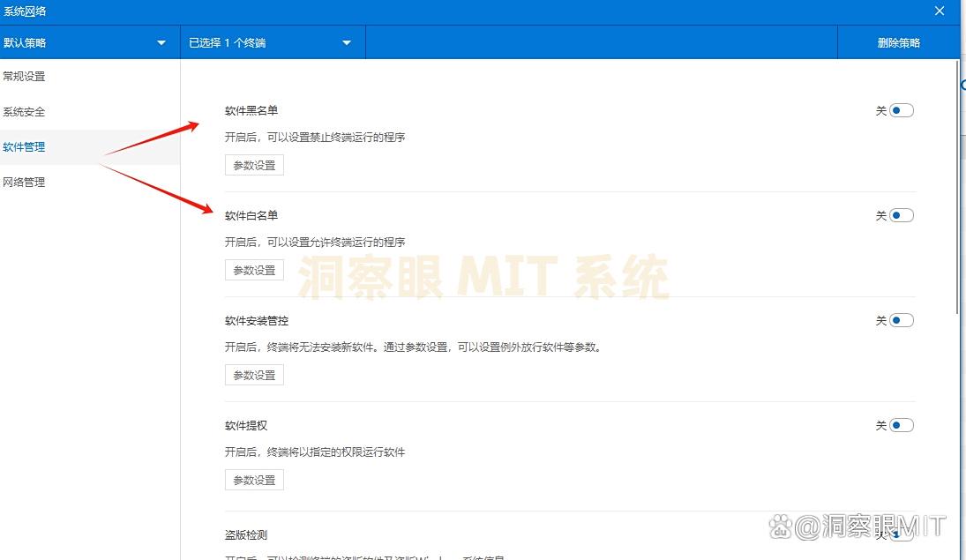The height and width of the screenshot is (560, 966).
Task: Click the 软件安装管控 heading
Action: (257, 321)
